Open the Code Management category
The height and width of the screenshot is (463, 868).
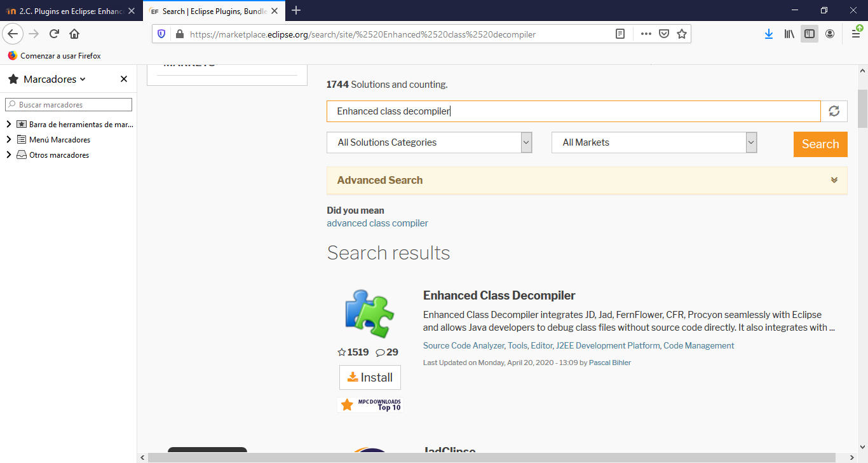(x=699, y=346)
